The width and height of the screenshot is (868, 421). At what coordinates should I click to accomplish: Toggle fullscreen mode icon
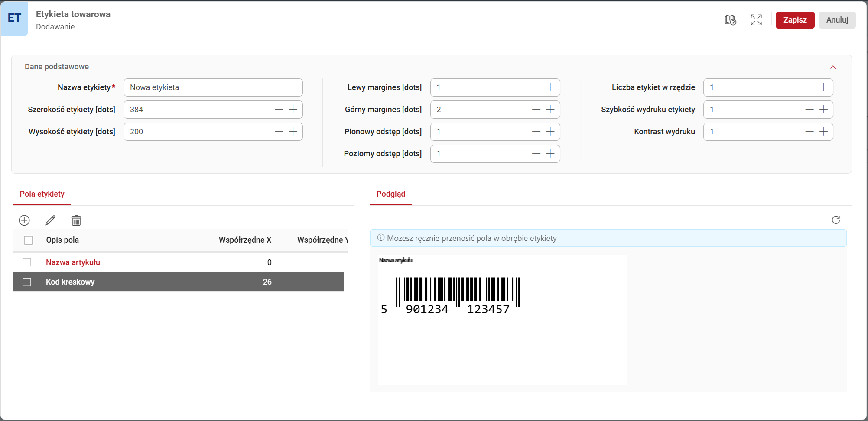(756, 20)
